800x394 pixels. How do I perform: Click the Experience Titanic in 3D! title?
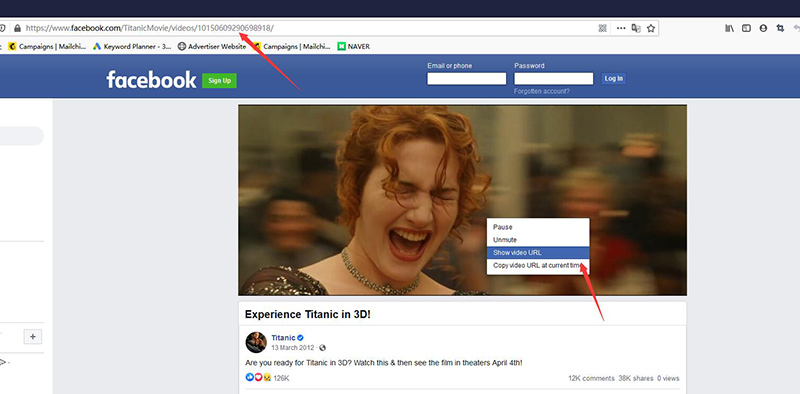[308, 314]
